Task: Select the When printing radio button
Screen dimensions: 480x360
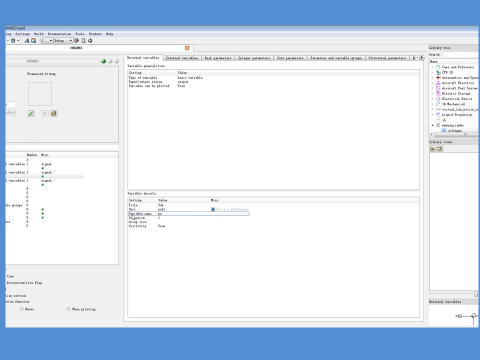Action: click(68, 309)
